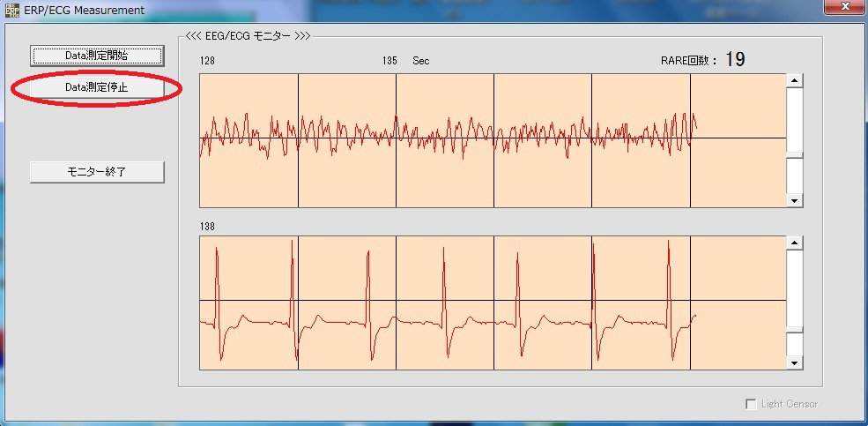Viewport: 868px width, 426px height.
Task: Click the Data測定開始 button
Action: click(97, 56)
